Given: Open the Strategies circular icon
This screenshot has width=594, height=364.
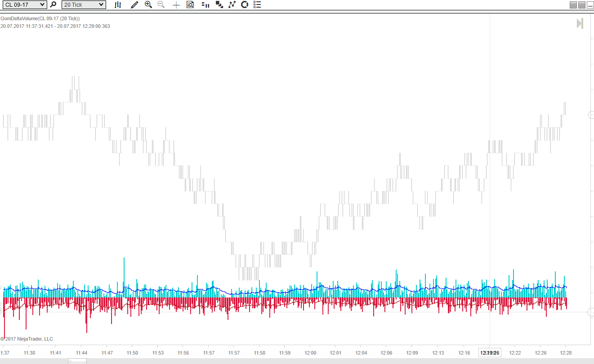Looking at the screenshot, I should (x=245, y=4).
